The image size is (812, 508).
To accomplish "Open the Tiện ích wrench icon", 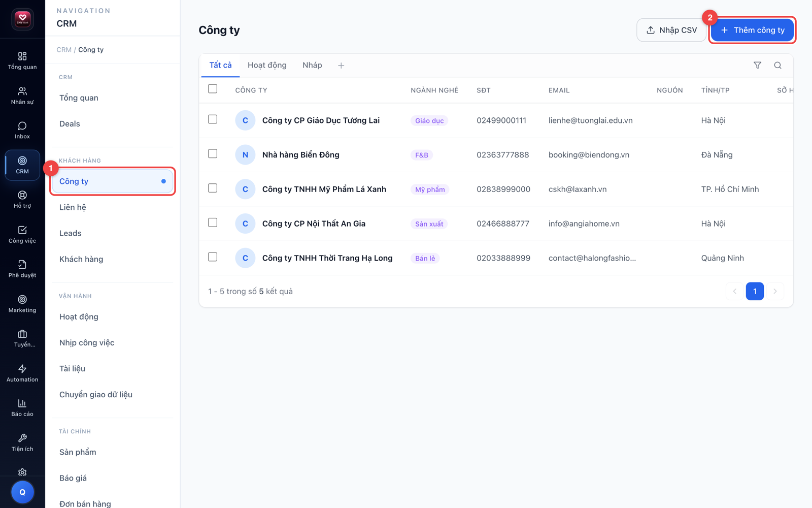I will click(x=22, y=443).
